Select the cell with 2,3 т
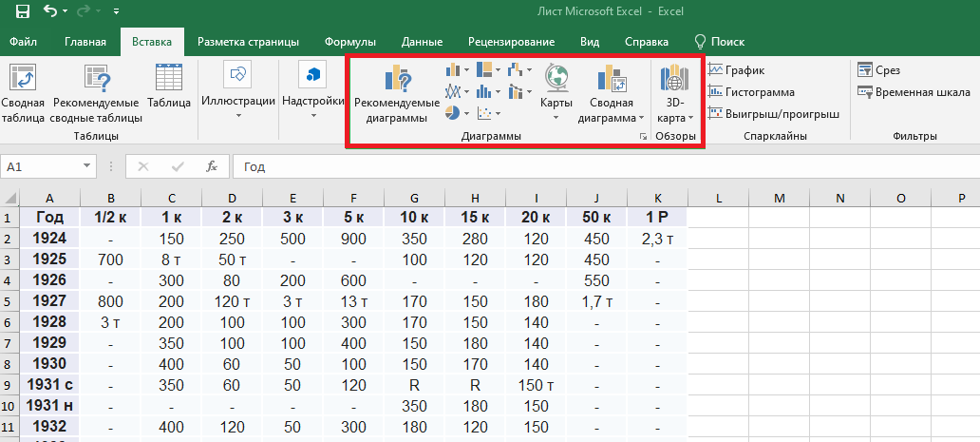Screen dimensions: 980x442 657,239
